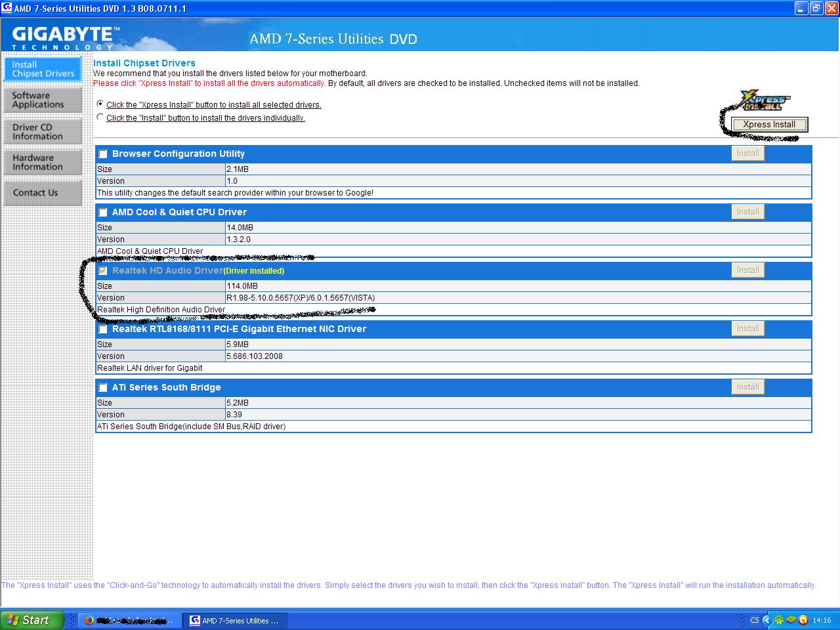Click the green layered tray icon
Image resolution: width=840 pixels, height=630 pixels.
(791, 620)
